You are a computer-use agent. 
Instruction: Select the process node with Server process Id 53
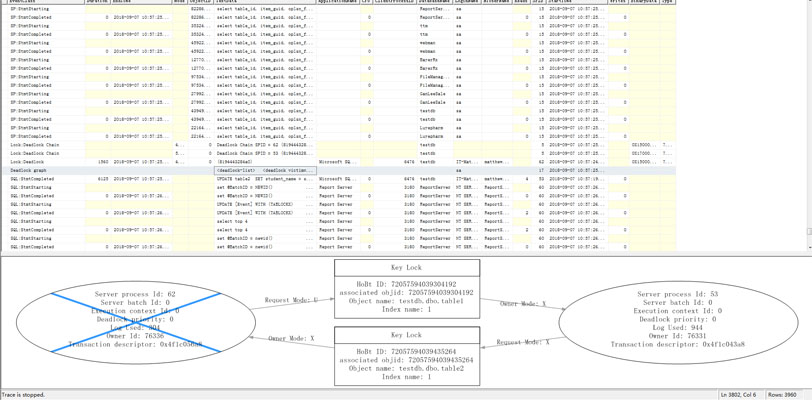point(678,322)
